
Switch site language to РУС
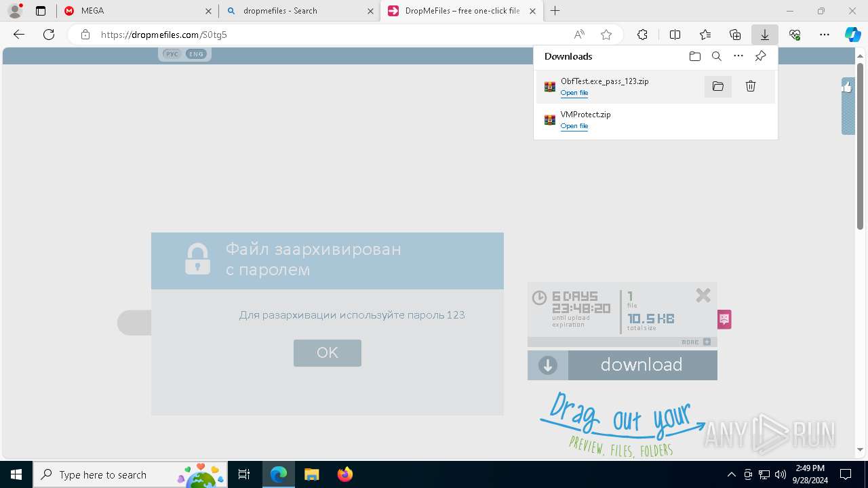(172, 54)
